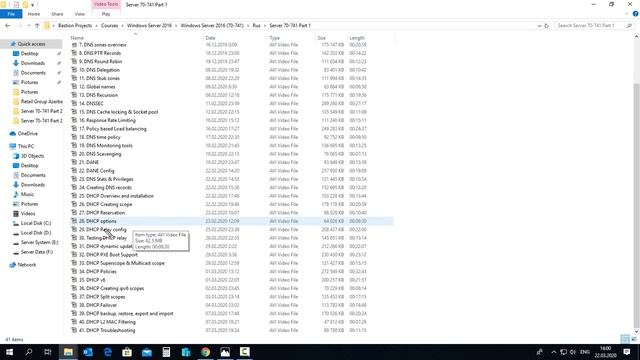This screenshot has width=640, height=360.
Task: Open Downloads under Quick access
Action: 33,63
